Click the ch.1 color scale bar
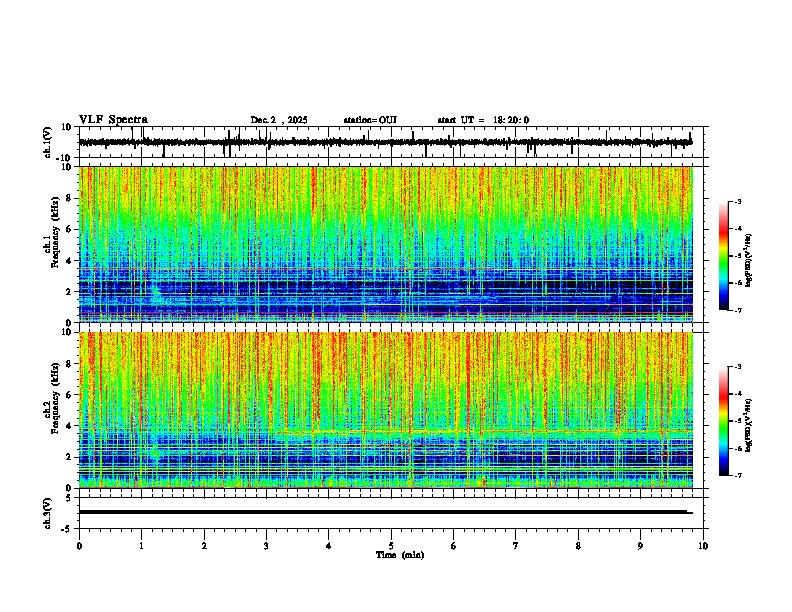 [x=723, y=256]
